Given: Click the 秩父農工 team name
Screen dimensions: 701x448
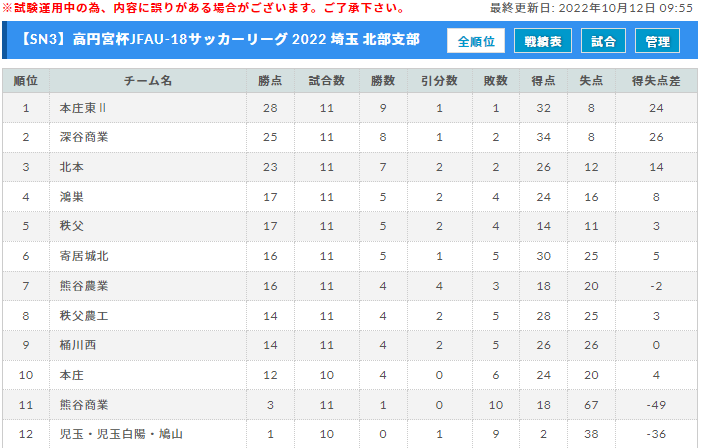Looking at the screenshot, I should pyautogui.click(x=84, y=316).
